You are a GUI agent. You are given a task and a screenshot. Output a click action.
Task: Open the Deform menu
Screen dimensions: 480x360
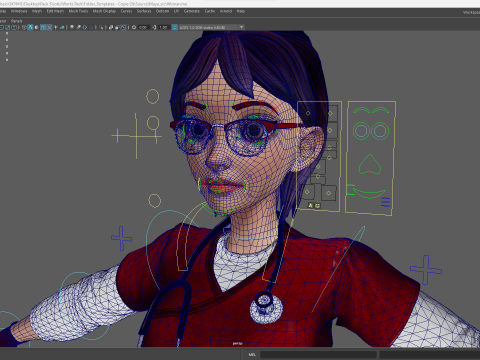click(162, 11)
